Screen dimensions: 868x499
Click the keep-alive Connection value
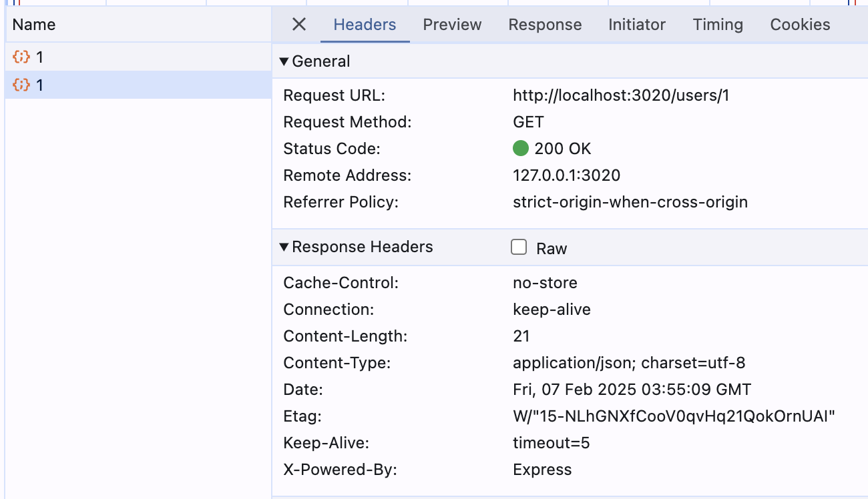point(552,310)
